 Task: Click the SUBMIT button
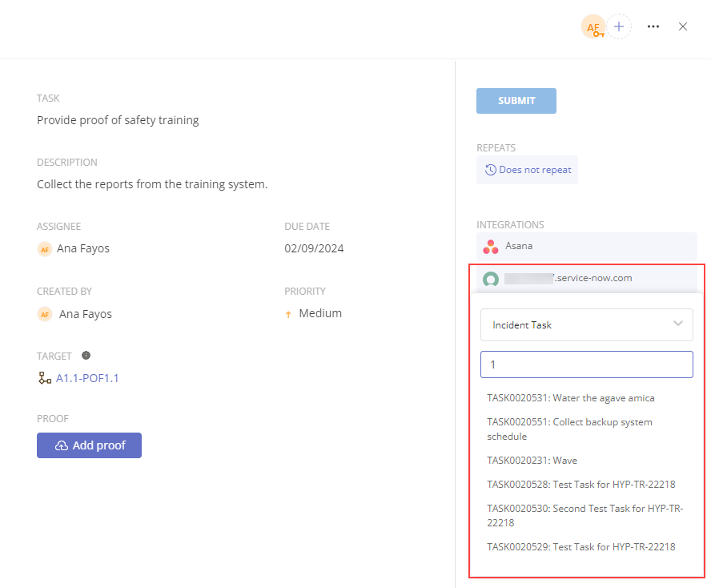[516, 101]
